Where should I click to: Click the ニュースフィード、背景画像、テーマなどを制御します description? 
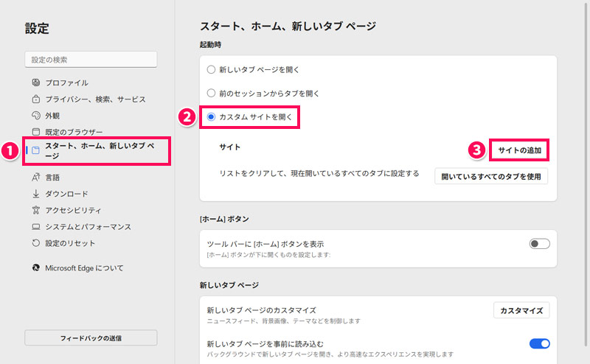[x=284, y=321]
